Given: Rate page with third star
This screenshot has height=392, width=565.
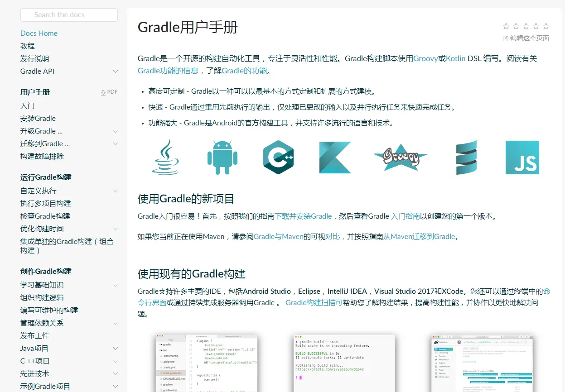Looking at the screenshot, I should 526,26.
